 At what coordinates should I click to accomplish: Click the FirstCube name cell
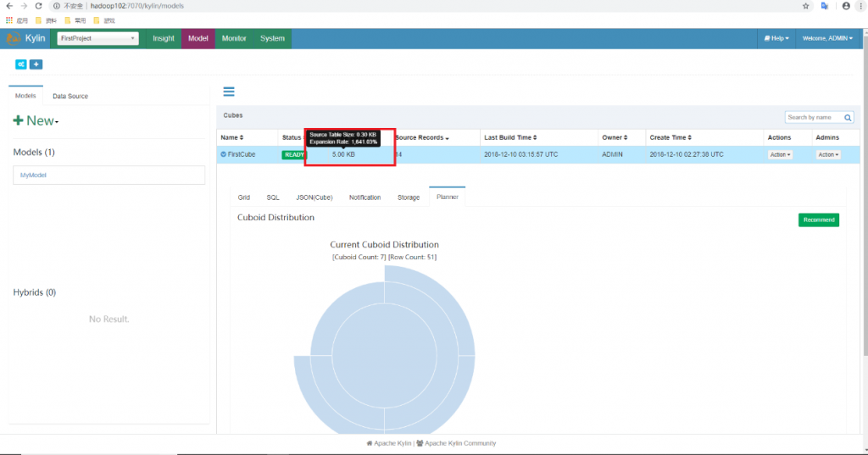click(242, 154)
